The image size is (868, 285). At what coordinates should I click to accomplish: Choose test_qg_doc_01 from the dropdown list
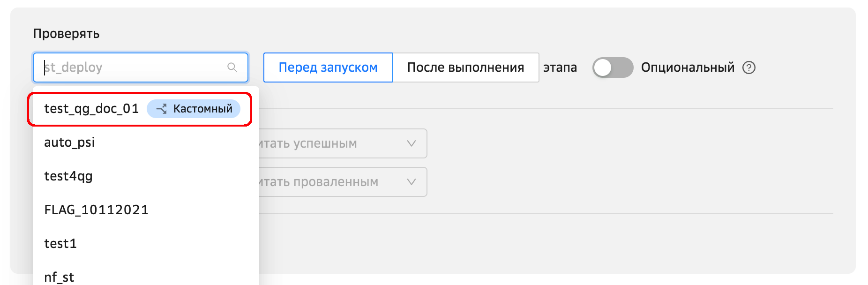(x=91, y=109)
